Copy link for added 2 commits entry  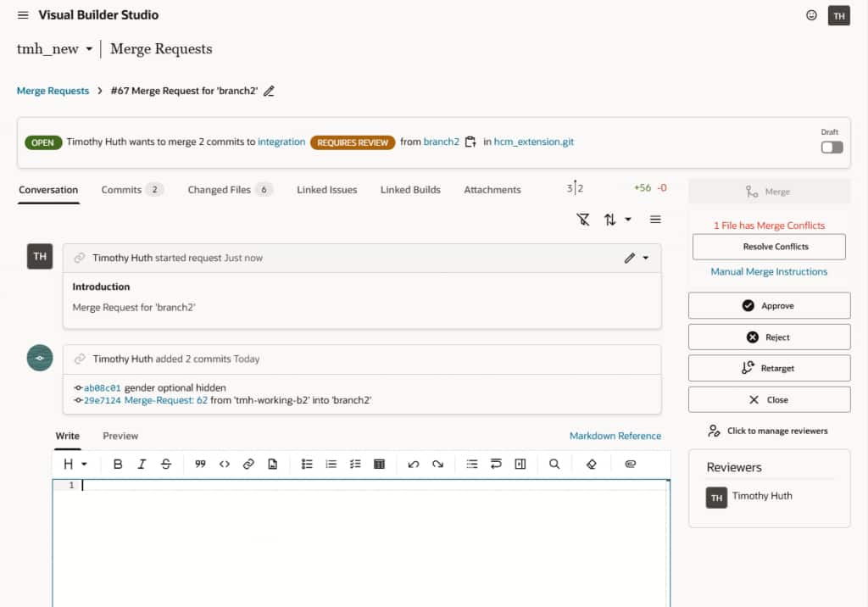coord(80,359)
